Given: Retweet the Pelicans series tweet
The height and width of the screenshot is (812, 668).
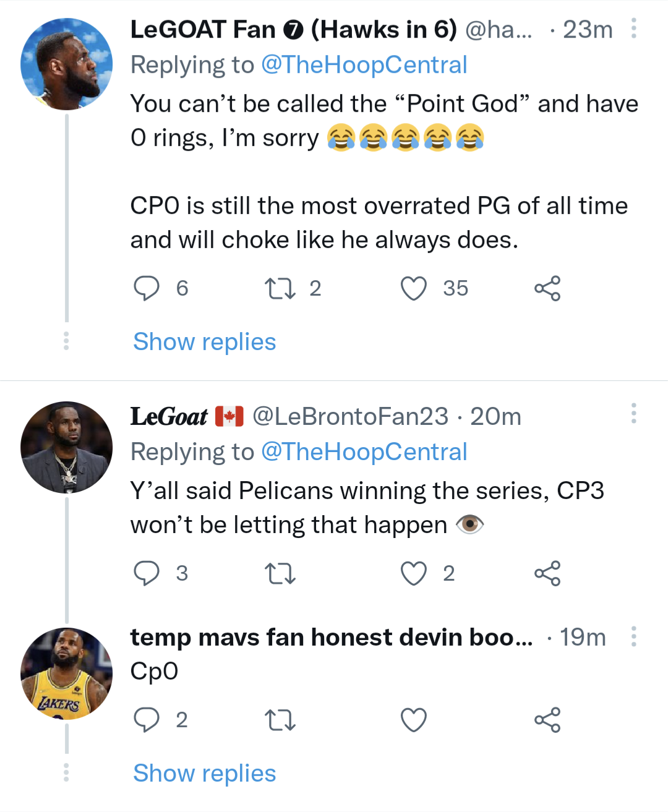Looking at the screenshot, I should click(x=280, y=573).
